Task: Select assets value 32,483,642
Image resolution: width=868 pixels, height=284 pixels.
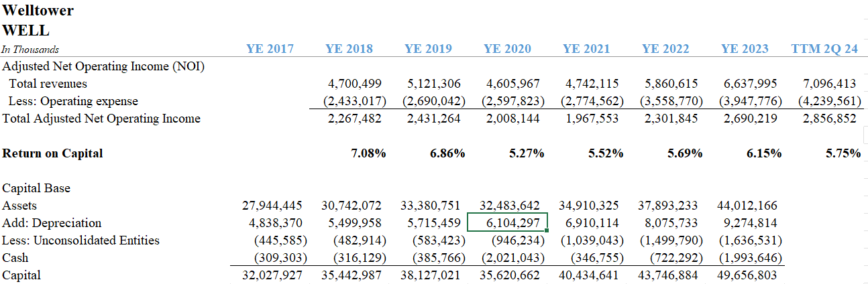Action: tap(510, 206)
